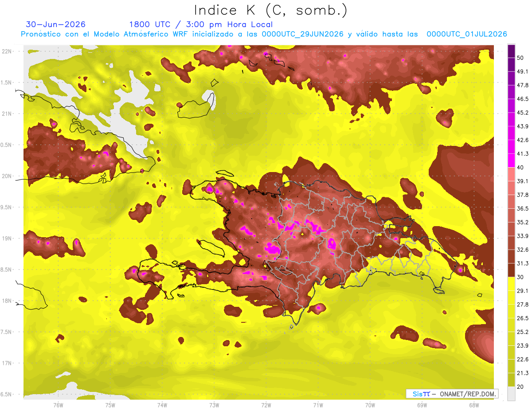Click the colorbar value '50'
Image resolution: width=532 pixels, height=411 pixels.
pyautogui.click(x=520, y=58)
